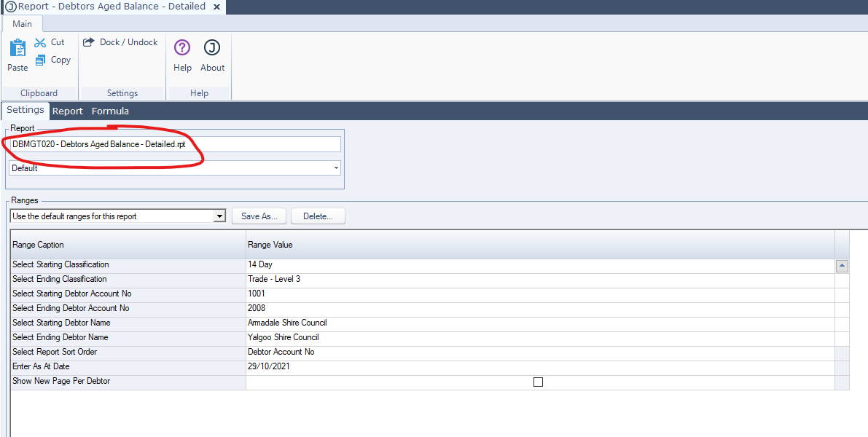Open Help with the question mark icon
This screenshot has height=437, width=868.
click(182, 48)
